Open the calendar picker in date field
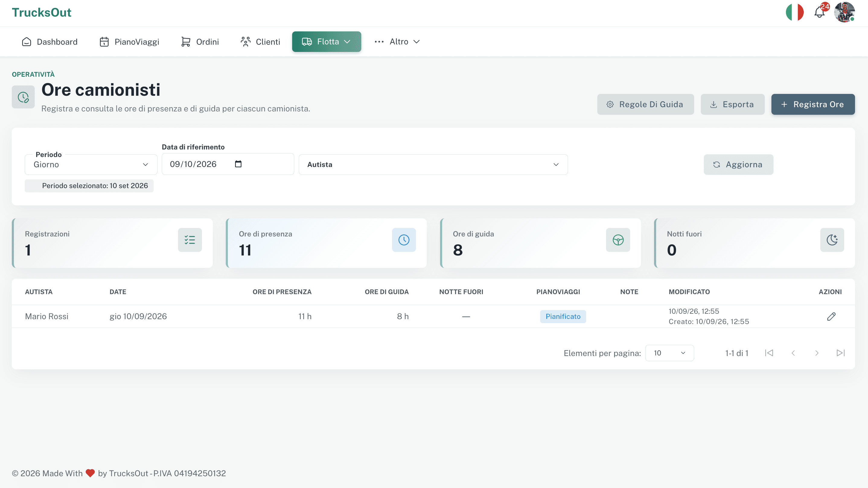868x488 pixels. 238,164
